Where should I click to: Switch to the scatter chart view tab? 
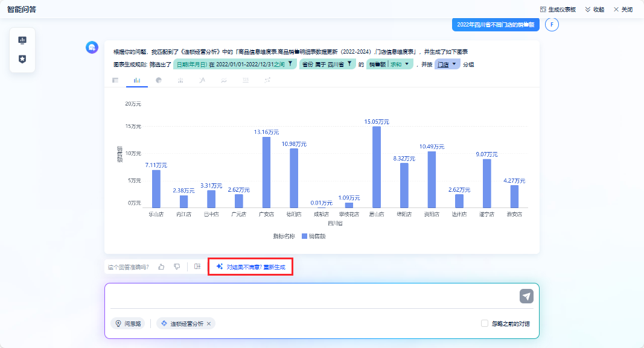[x=267, y=80]
